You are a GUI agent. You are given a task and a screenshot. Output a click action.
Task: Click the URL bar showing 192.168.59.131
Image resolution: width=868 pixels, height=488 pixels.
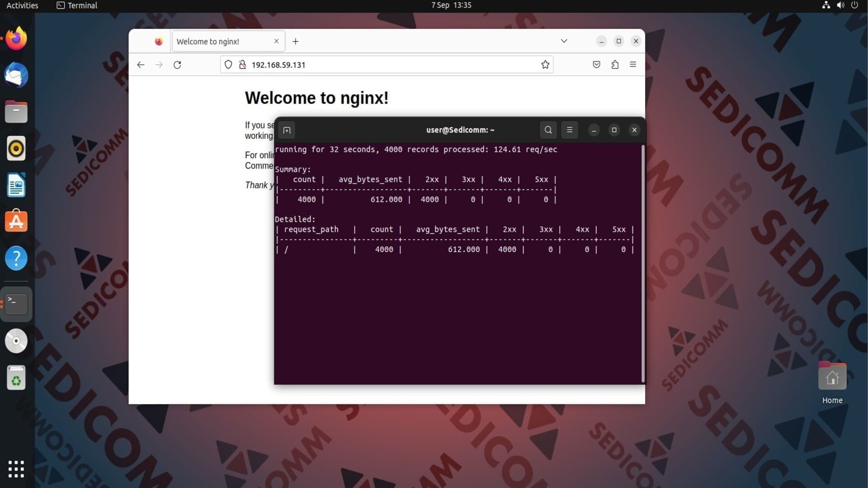387,65
